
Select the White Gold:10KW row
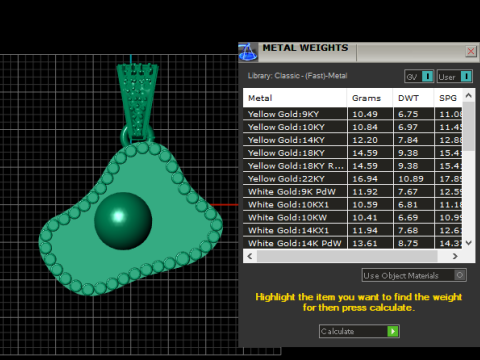(x=353, y=217)
